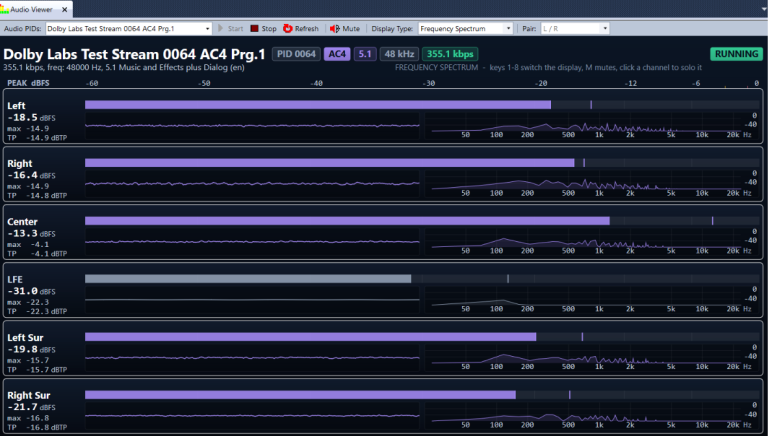This screenshot has height=436, width=768.
Task: Click the AC4 codec badge
Action: tap(337, 54)
